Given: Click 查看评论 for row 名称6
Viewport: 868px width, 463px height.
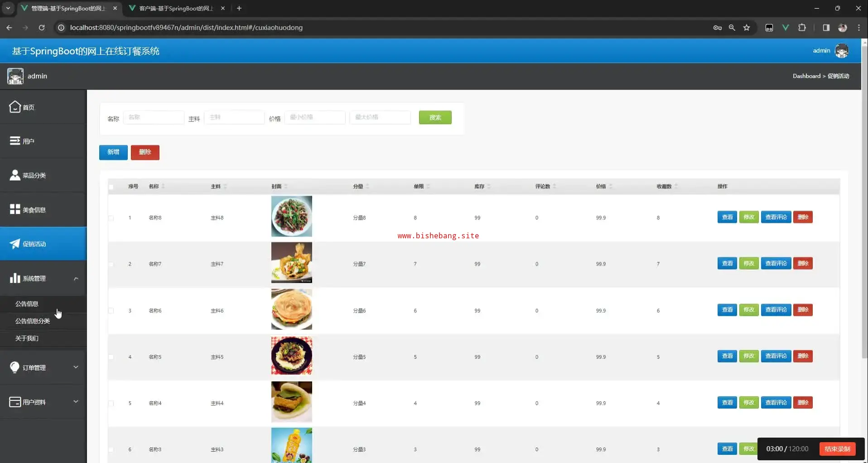Looking at the screenshot, I should [776, 310].
